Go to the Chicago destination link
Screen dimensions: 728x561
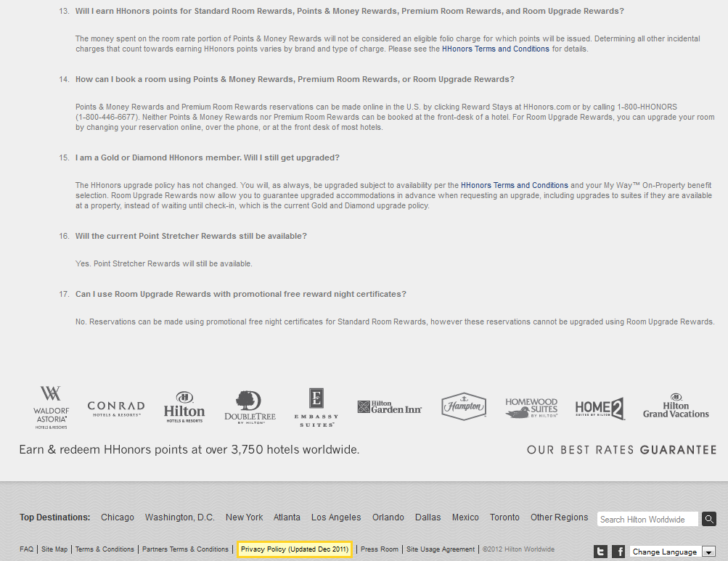tap(118, 517)
